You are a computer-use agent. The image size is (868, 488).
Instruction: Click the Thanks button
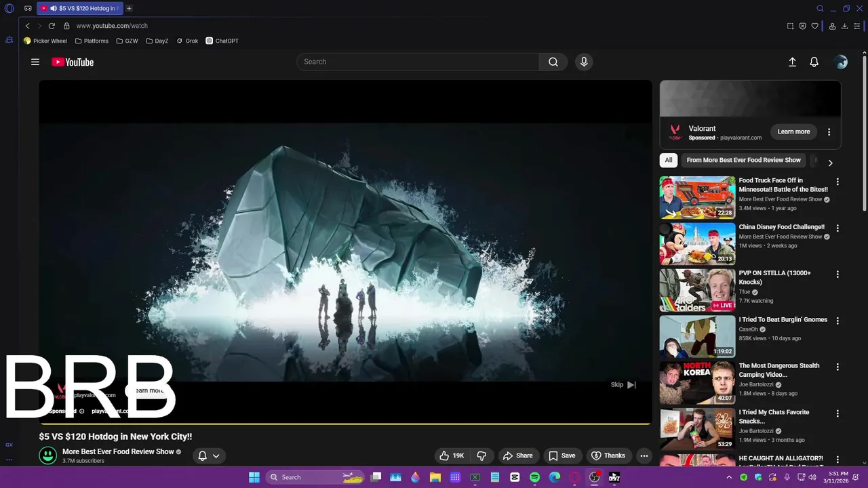pyautogui.click(x=608, y=455)
